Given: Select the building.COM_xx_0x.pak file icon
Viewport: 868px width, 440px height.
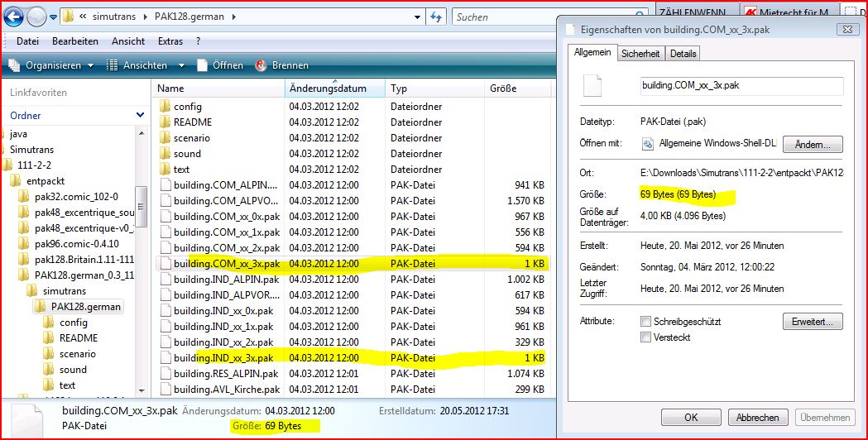Looking at the screenshot, I should pyautogui.click(x=165, y=217).
